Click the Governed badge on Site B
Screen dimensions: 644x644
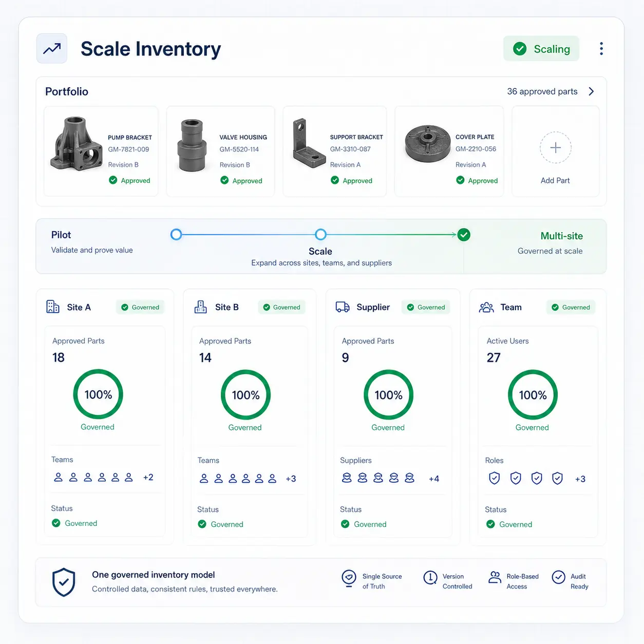tap(281, 307)
